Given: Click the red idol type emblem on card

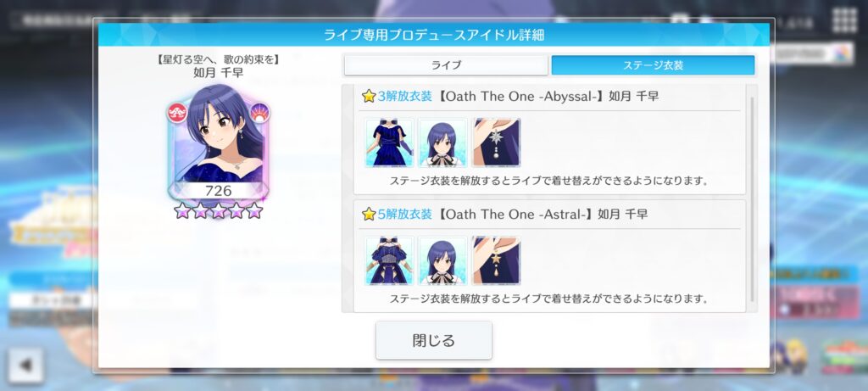Looking at the screenshot, I should 177,113.
